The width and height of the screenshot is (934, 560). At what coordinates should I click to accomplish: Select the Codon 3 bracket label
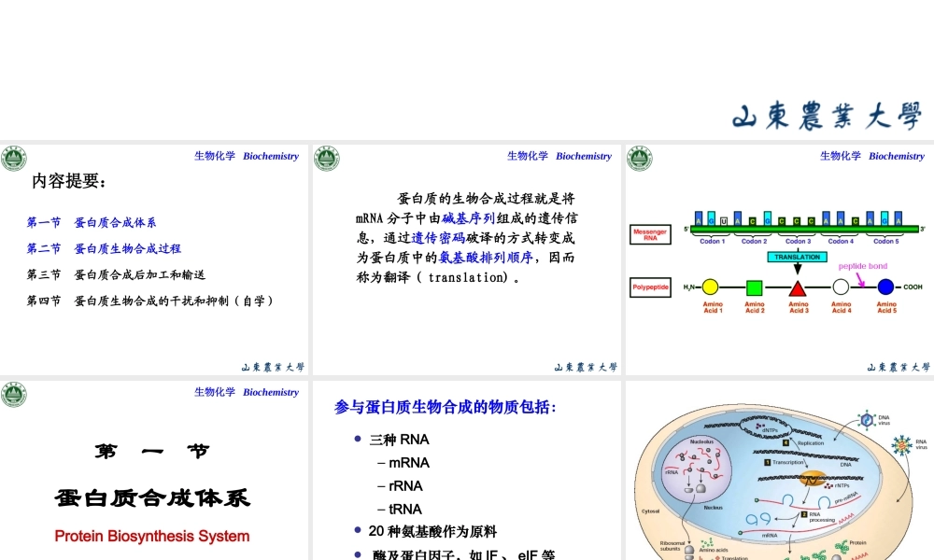coord(798,241)
